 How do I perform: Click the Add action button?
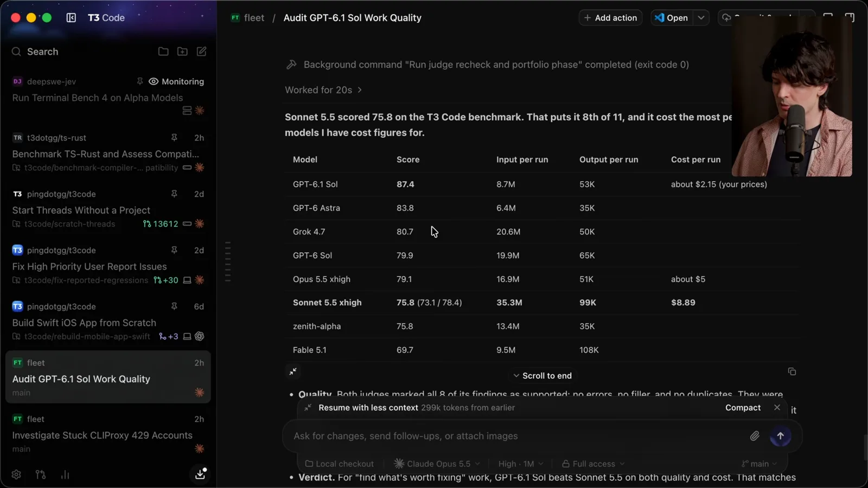[610, 17]
